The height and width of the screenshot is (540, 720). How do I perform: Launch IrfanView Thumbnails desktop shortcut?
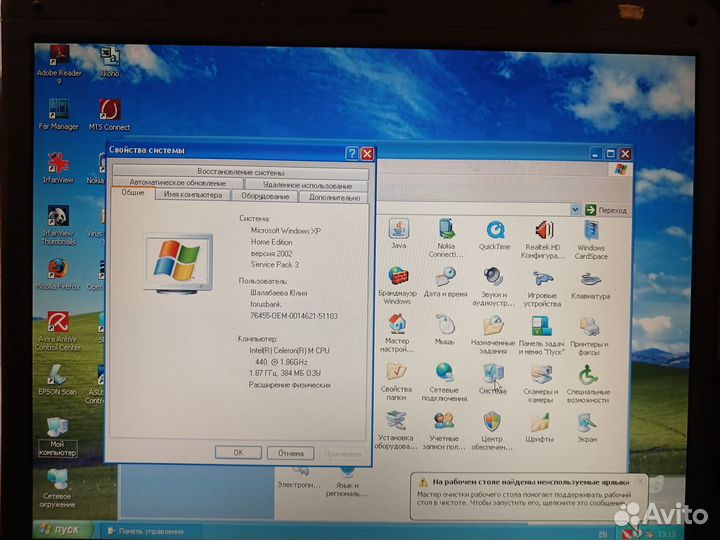[58, 225]
